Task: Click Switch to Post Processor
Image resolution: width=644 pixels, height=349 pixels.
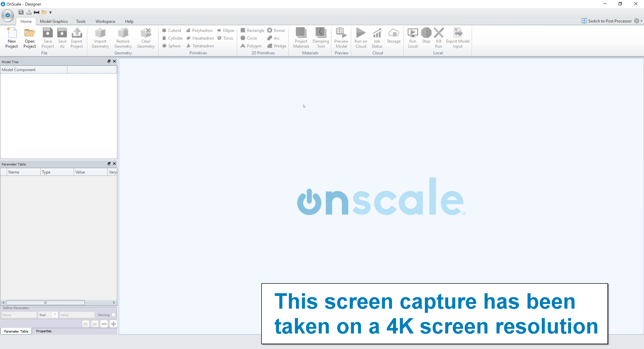Action: point(607,21)
